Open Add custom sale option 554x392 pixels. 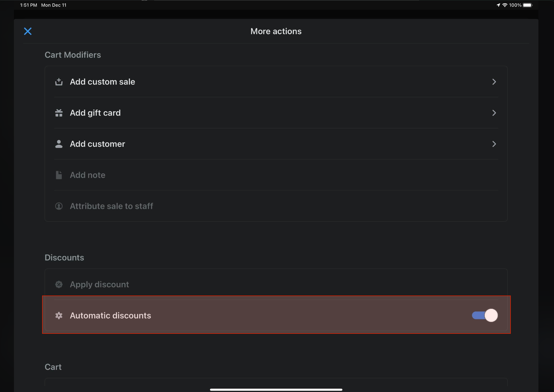pos(102,82)
